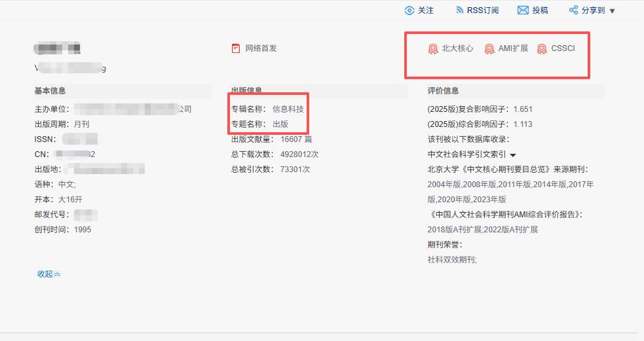Select the 基本信息 section heading
The image size is (644, 341).
pos(50,91)
